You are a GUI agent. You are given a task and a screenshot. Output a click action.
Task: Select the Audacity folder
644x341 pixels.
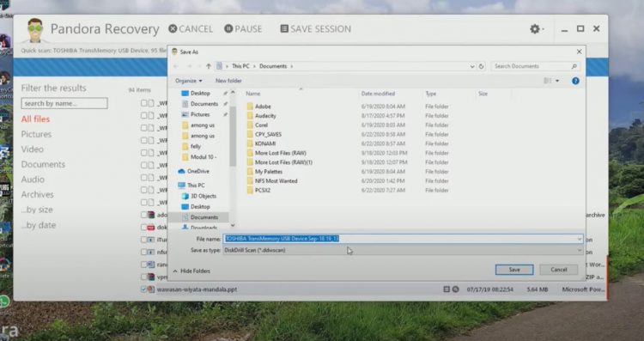pyautogui.click(x=265, y=116)
